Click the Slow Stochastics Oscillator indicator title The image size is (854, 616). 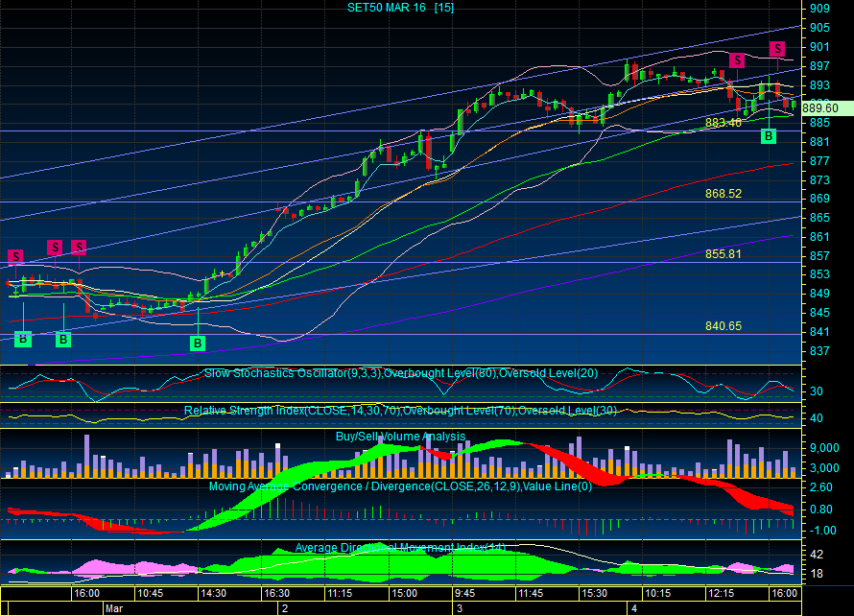coord(401,373)
